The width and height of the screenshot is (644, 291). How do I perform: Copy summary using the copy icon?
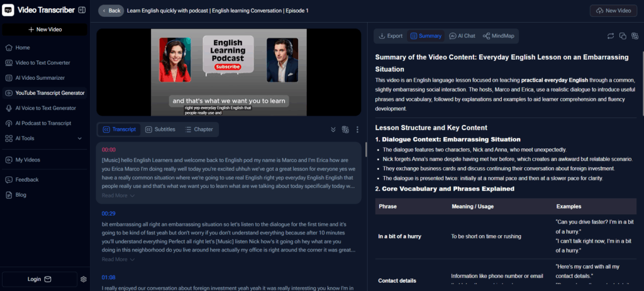(623, 36)
